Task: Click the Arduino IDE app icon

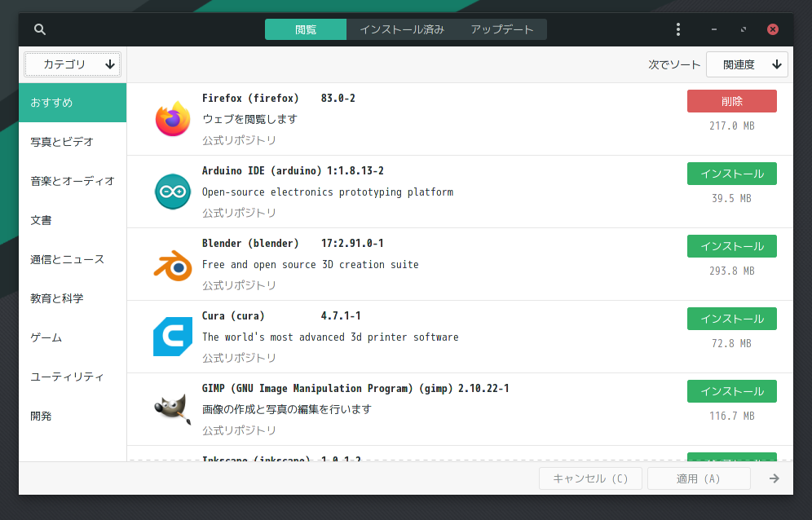Action: (173, 192)
